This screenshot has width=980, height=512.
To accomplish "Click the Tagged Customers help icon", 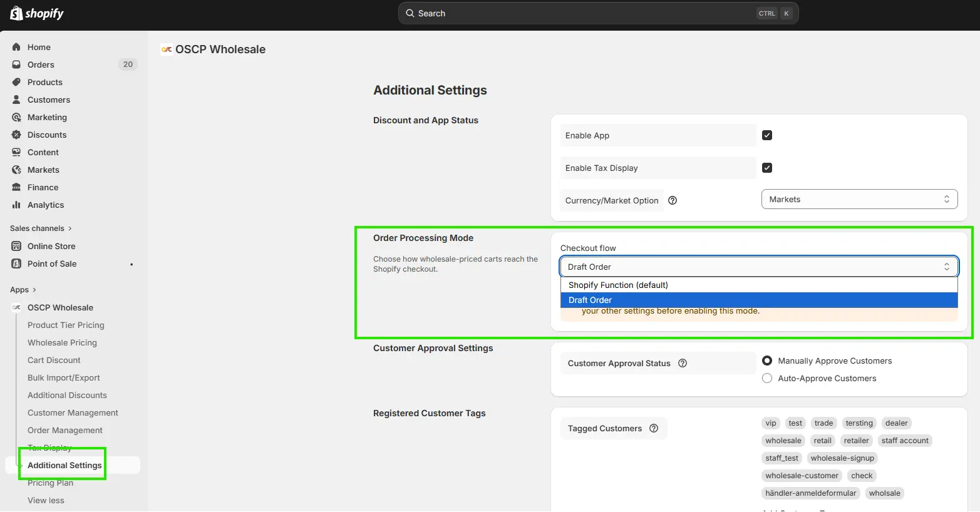I will pos(654,428).
